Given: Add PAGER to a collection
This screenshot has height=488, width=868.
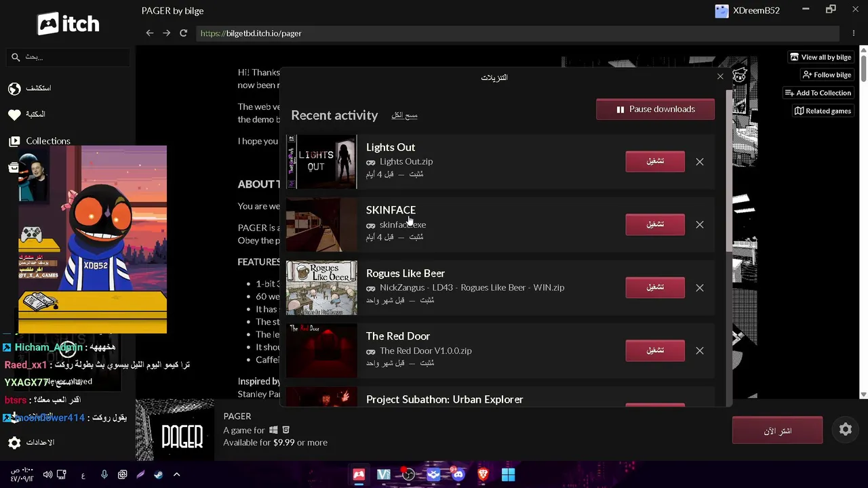Looking at the screenshot, I should pyautogui.click(x=818, y=93).
